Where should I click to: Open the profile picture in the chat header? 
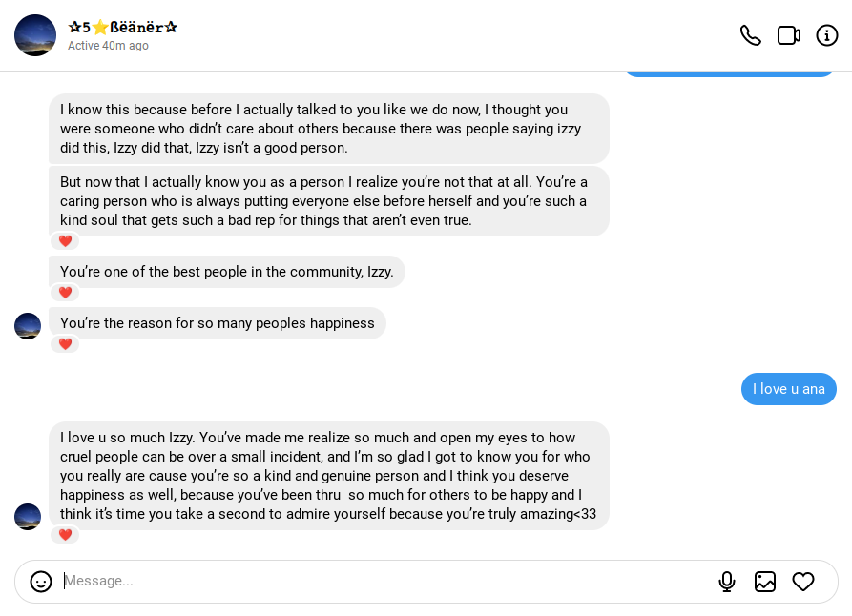[x=35, y=35]
